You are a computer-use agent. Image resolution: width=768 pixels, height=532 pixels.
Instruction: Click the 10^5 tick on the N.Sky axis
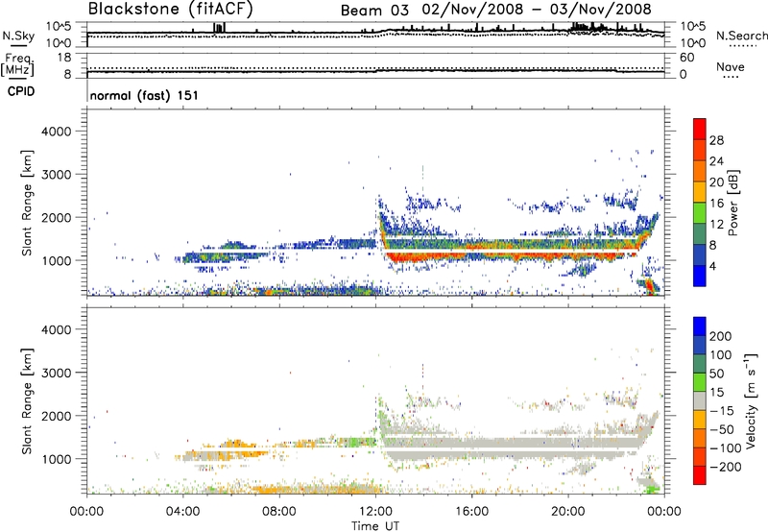click(59, 27)
